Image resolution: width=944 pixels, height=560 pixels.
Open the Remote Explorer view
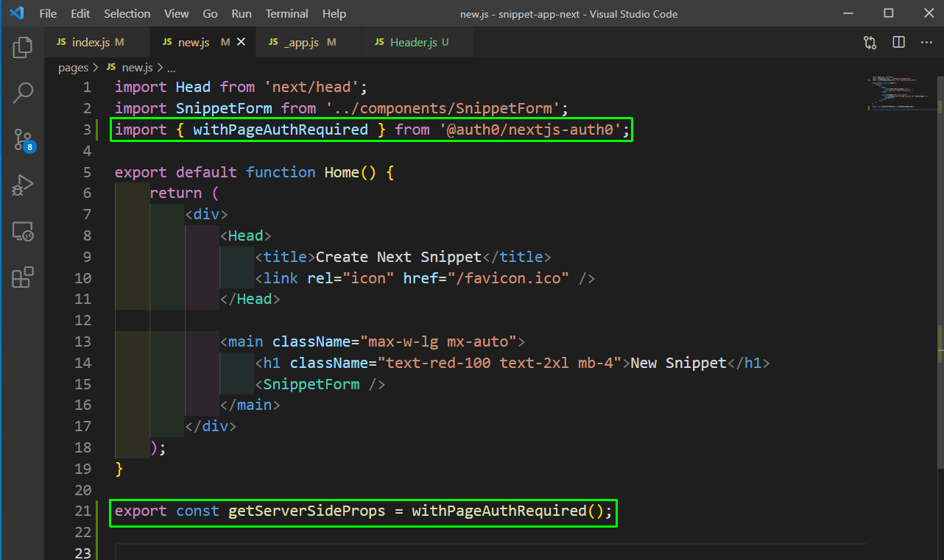tap(23, 232)
